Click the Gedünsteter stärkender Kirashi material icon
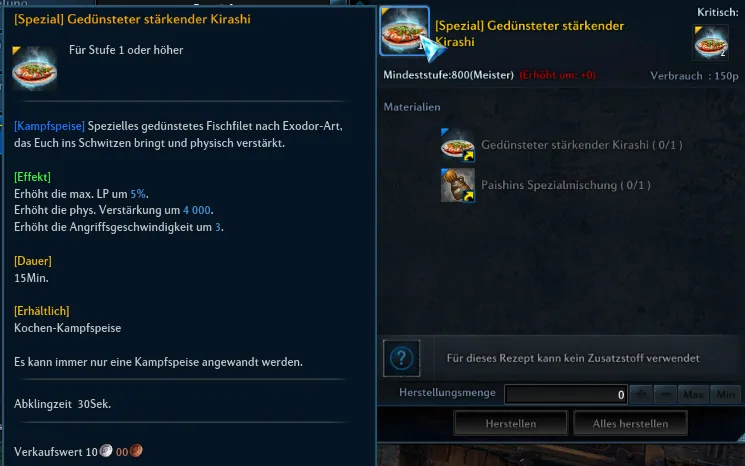745x466 pixels. (458, 145)
